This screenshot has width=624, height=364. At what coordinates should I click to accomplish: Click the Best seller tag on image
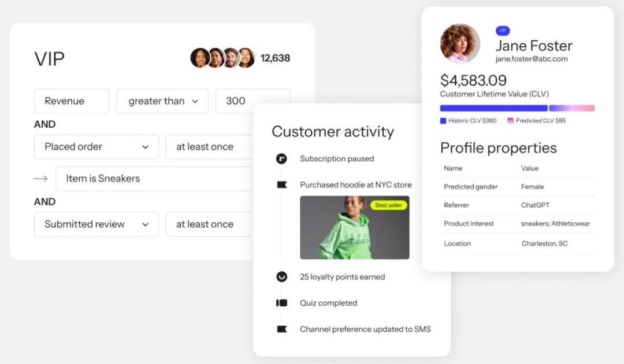(389, 205)
